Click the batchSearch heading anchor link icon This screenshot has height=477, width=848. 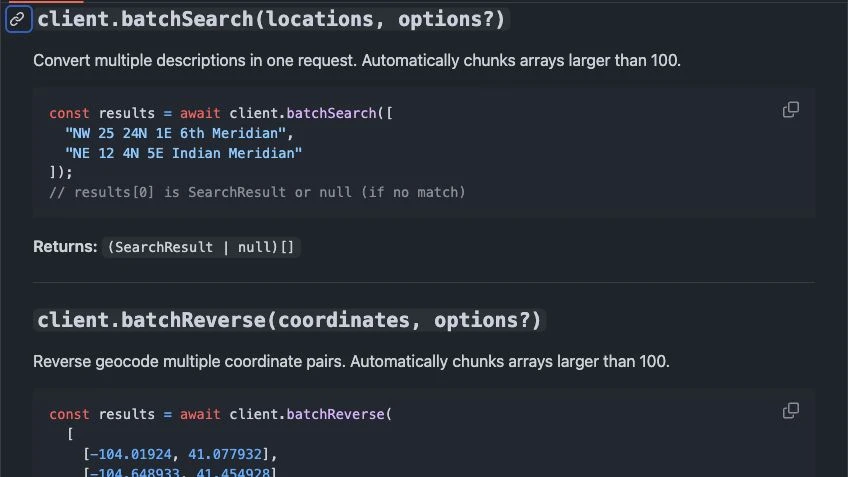click(18, 19)
